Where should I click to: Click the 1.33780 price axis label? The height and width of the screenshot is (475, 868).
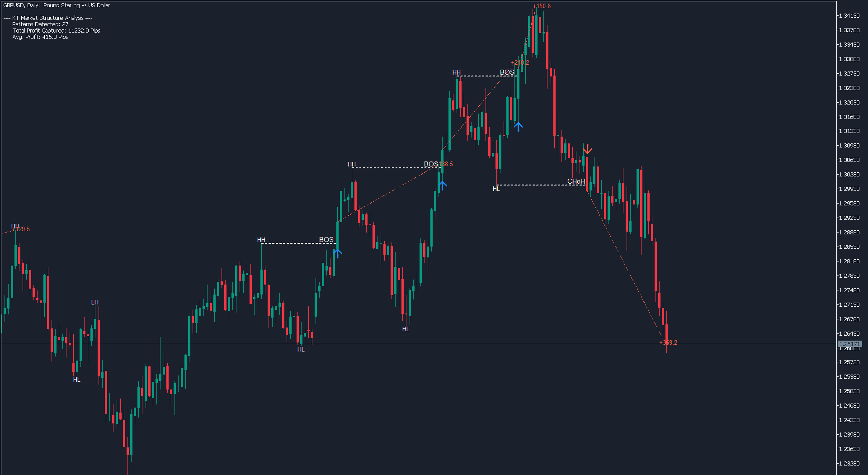(849, 30)
